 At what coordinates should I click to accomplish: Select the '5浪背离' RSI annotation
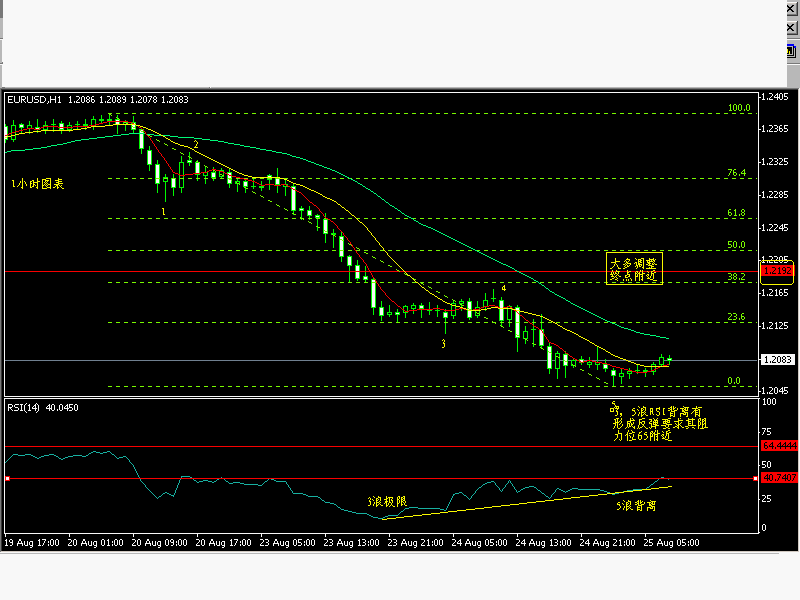(636, 506)
